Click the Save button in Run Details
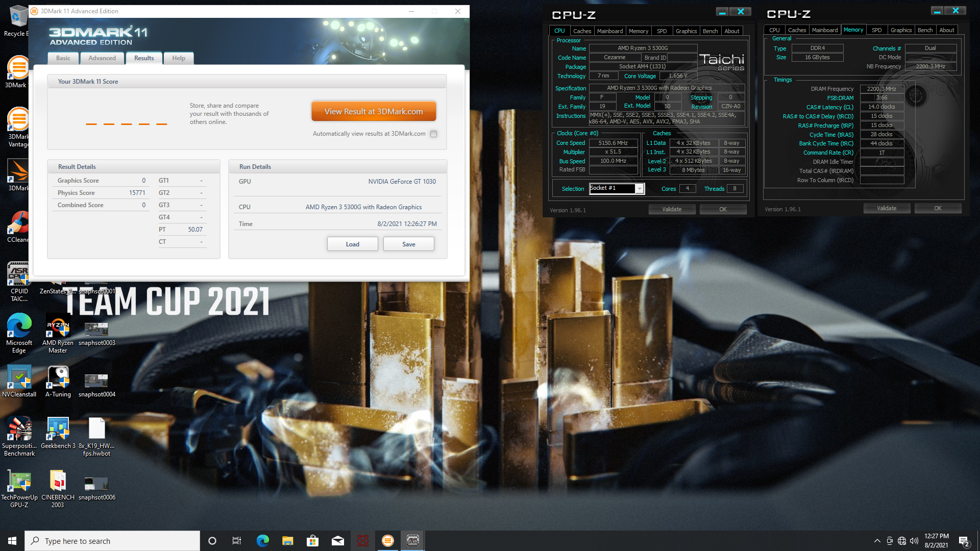980x551 pixels. 409,244
